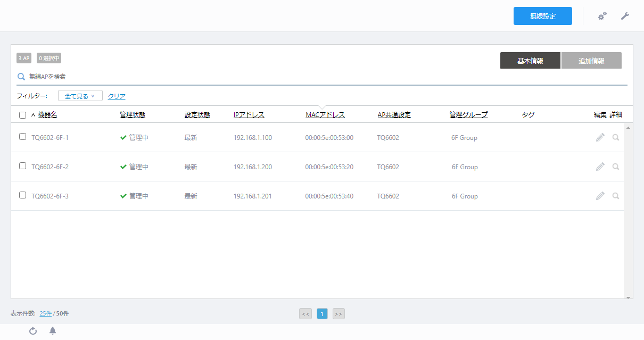Click MAC address 00:00:5e:00:53:20

[x=329, y=167]
